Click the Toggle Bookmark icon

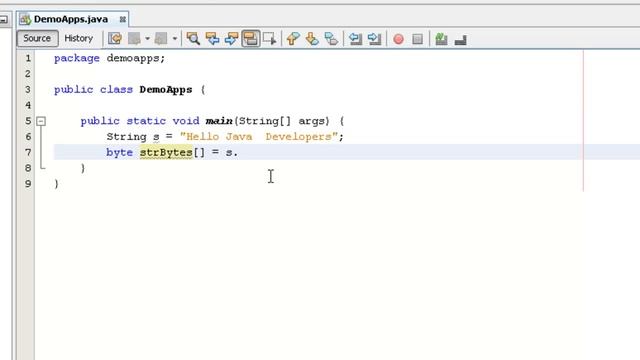[331, 39]
